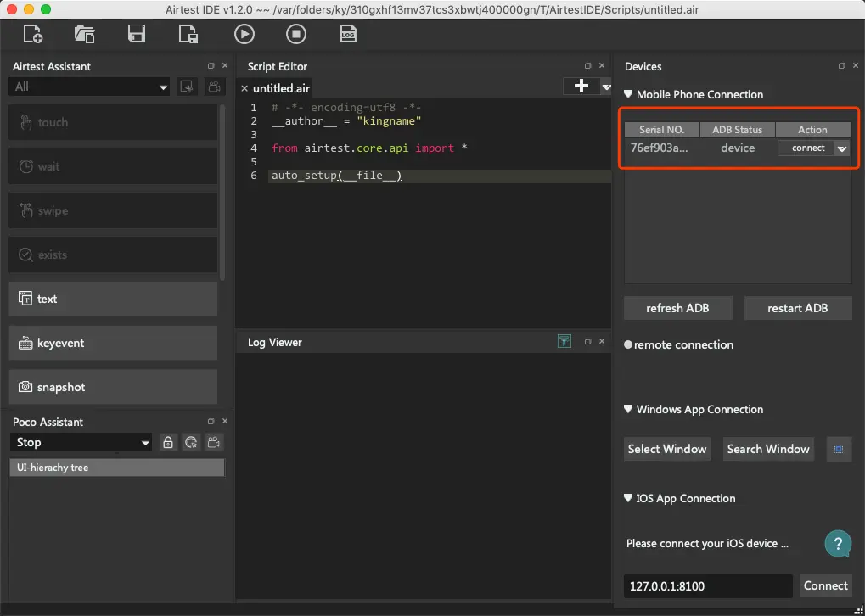This screenshot has width=865, height=616.
Task: Click the iOS address field 127.0.0.1:8100
Action: click(x=708, y=585)
